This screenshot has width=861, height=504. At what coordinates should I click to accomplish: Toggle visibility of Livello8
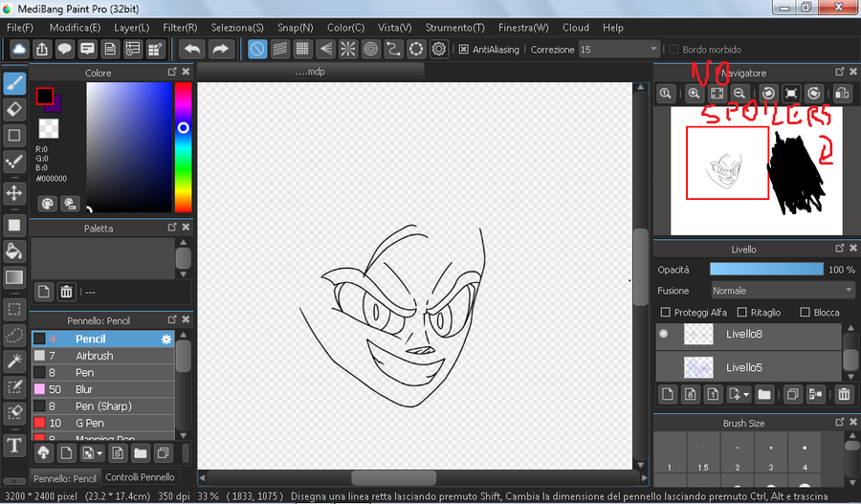664,334
